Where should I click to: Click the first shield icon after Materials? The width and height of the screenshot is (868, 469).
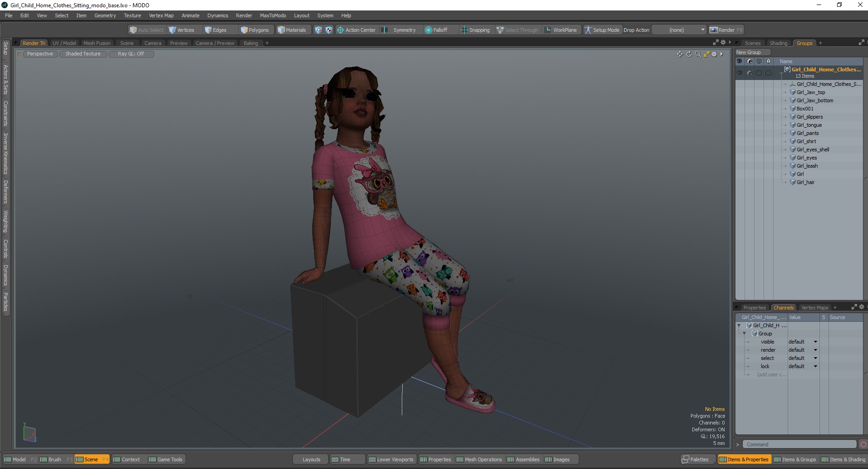(318, 30)
